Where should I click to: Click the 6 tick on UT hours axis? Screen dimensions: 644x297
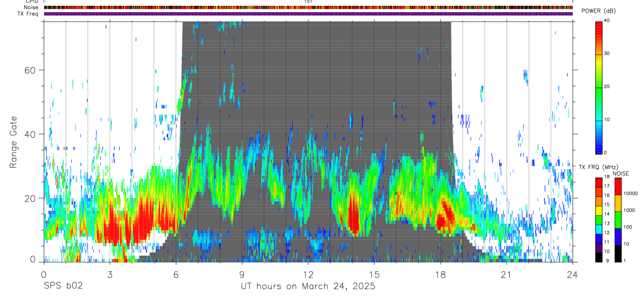click(176, 274)
